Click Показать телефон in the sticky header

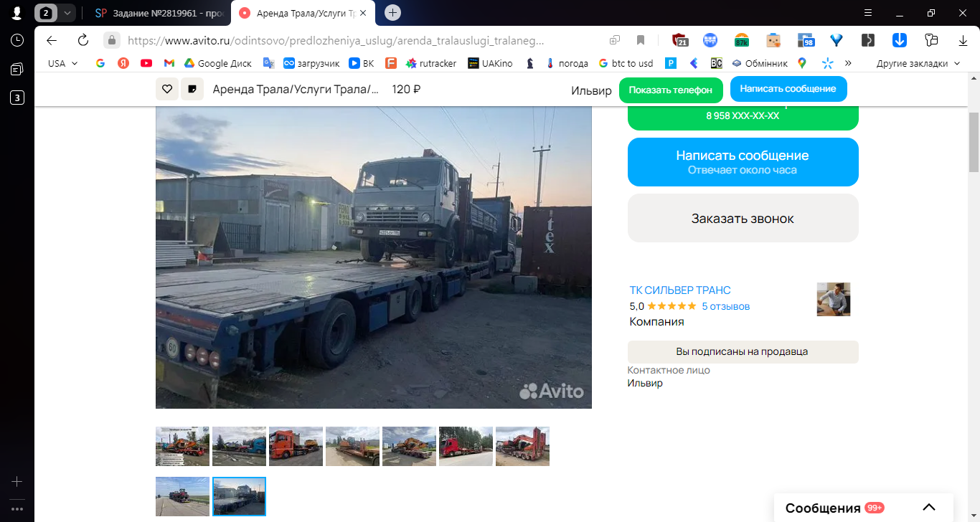[x=670, y=90]
